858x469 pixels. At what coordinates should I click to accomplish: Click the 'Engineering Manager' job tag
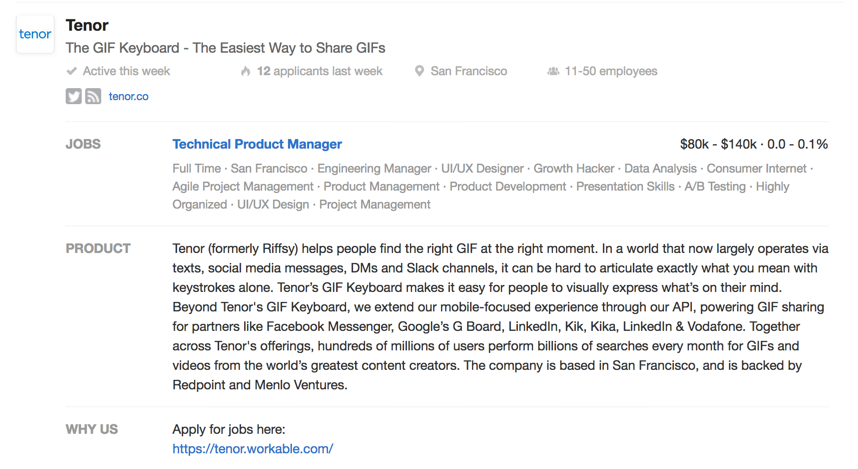(x=374, y=169)
